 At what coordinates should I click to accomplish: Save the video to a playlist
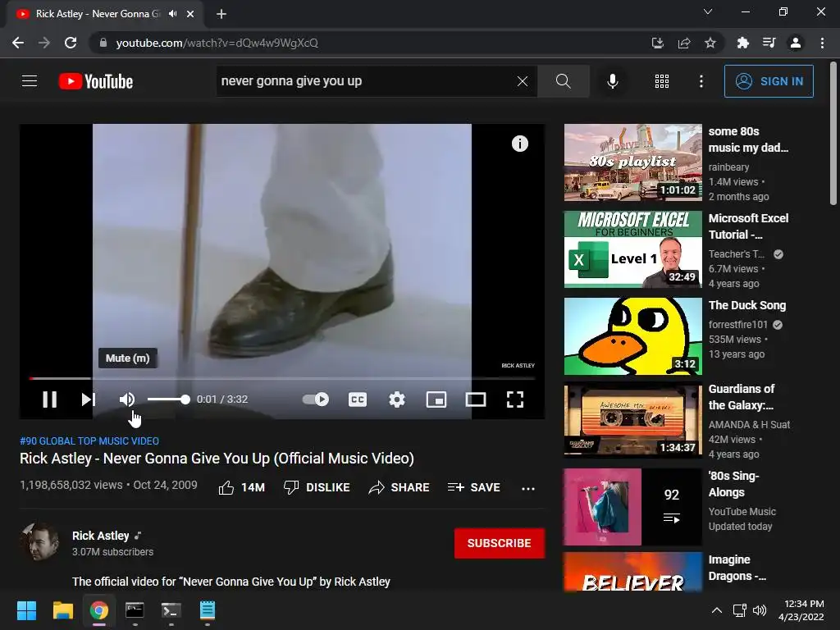coord(474,487)
